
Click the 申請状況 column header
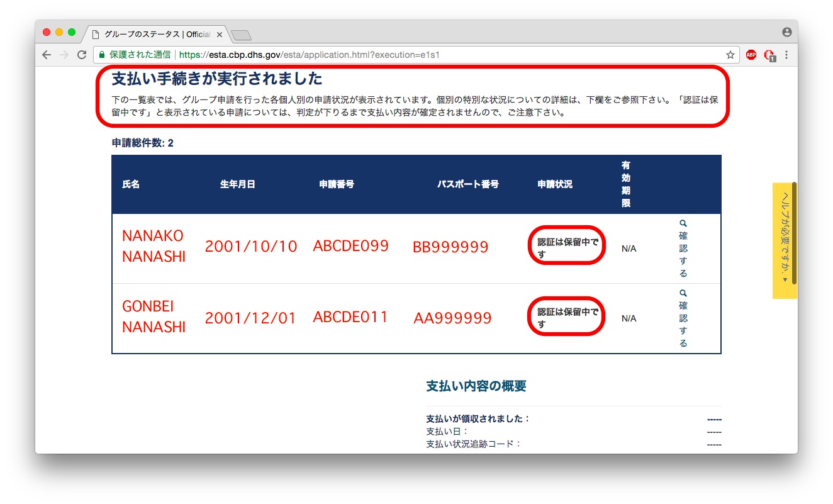pos(555,184)
